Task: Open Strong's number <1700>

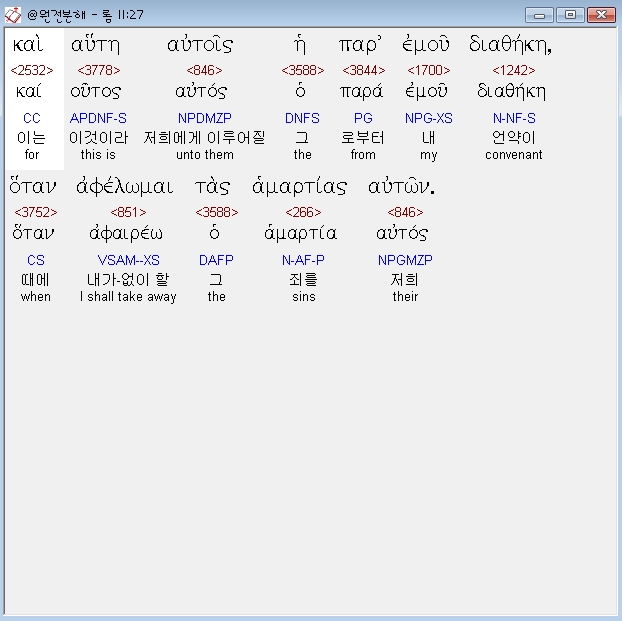Action: point(429,70)
